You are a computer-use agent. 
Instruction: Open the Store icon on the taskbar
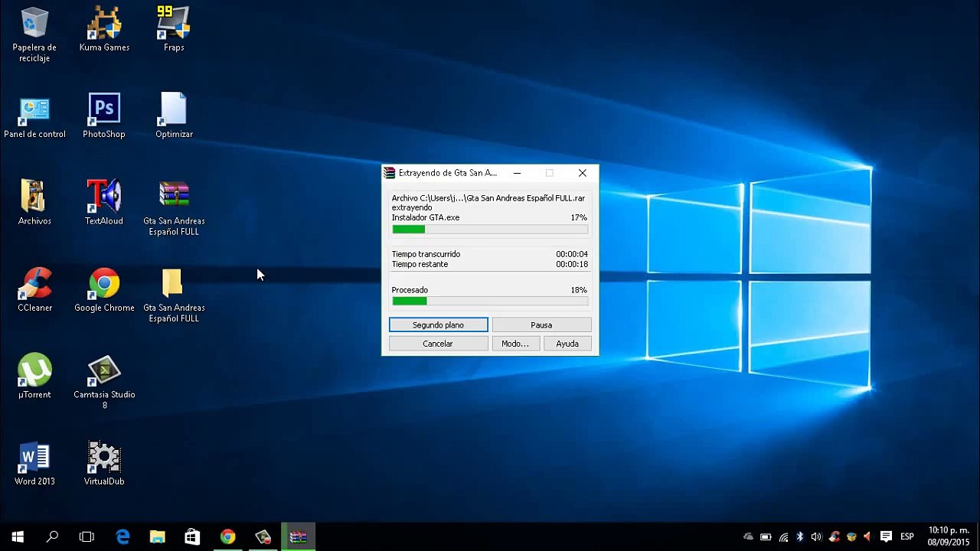192,536
